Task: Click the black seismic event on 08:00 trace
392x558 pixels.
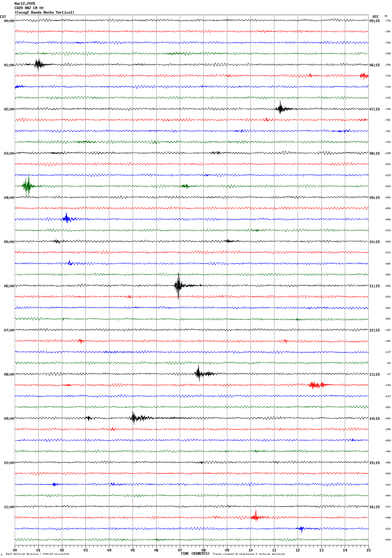Action: click(x=199, y=374)
